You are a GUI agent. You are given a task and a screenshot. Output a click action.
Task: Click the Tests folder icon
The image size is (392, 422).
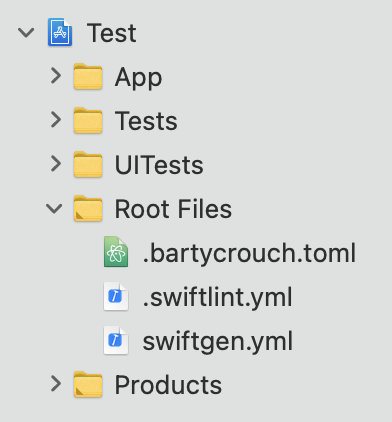coord(88,120)
